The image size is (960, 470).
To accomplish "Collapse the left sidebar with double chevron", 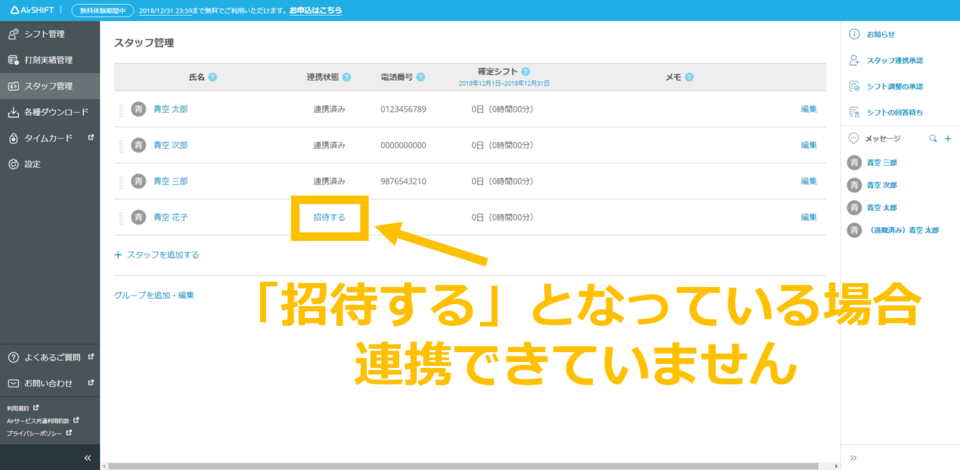I will point(88,458).
